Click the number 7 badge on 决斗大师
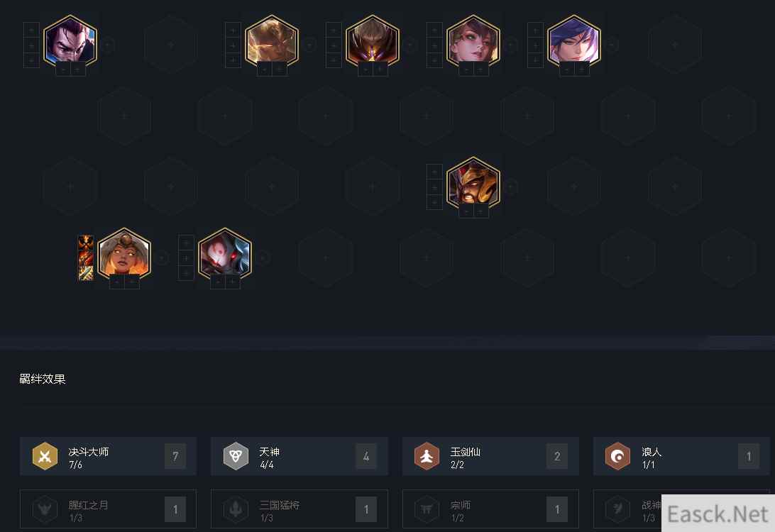Image resolution: width=775 pixels, height=532 pixels. (x=175, y=456)
